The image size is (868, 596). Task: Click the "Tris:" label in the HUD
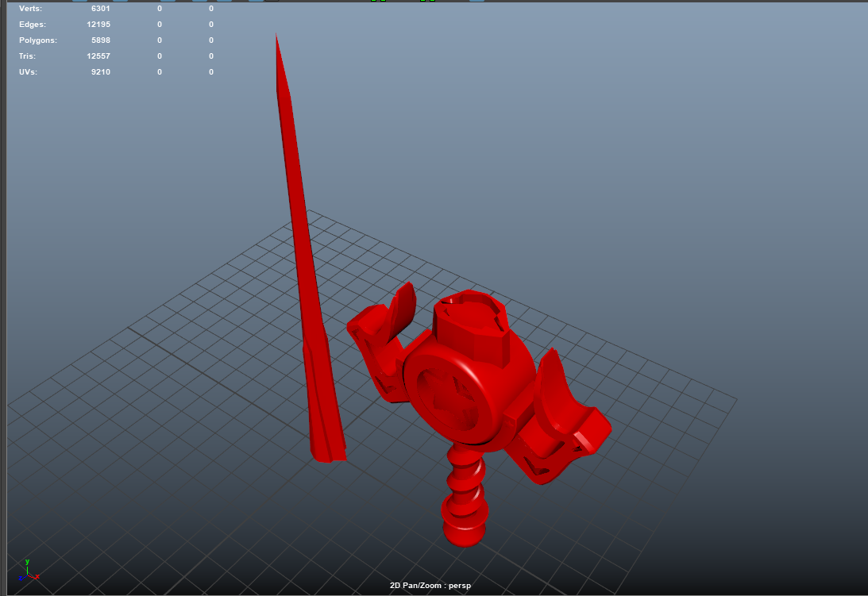27,56
